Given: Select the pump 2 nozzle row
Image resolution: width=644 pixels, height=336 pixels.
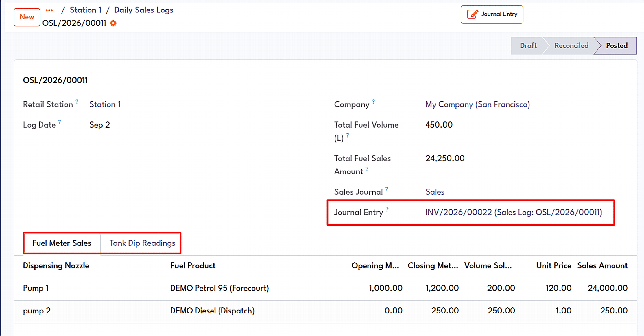Looking at the screenshot, I should [x=325, y=311].
